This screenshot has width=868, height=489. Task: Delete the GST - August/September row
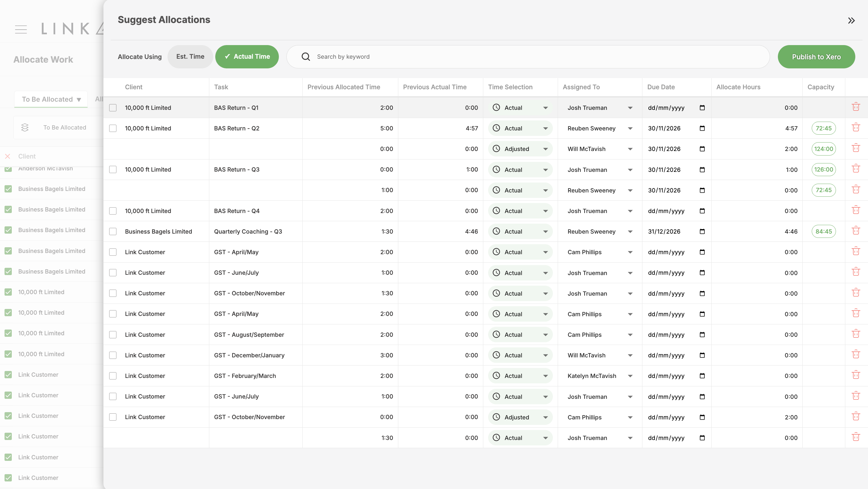point(856,334)
